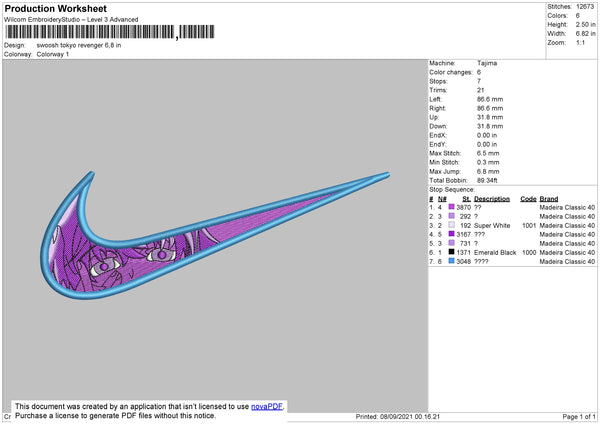
Task: Select purple swatch for thread 3870
Action: pyautogui.click(x=452, y=207)
